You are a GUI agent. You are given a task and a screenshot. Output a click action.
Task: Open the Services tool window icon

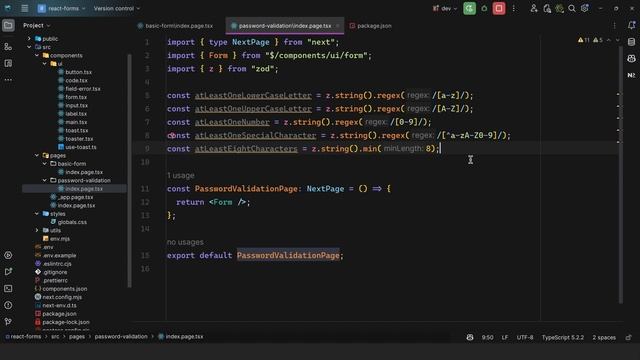(8, 255)
